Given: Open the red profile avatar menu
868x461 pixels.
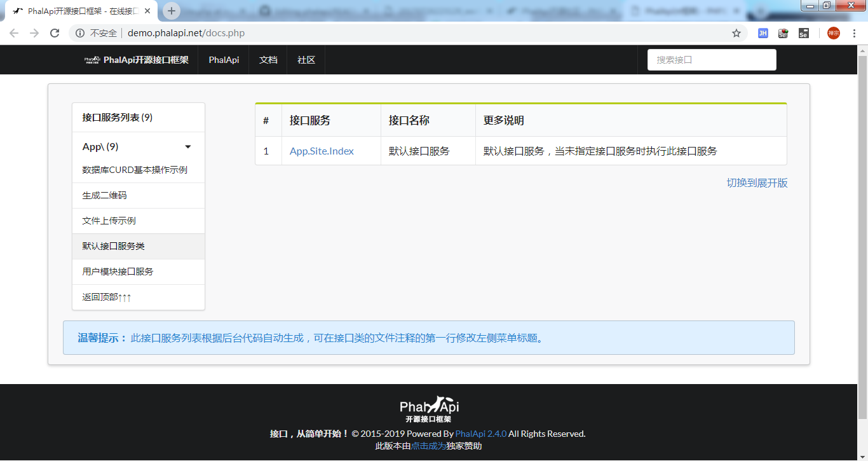Looking at the screenshot, I should [834, 33].
